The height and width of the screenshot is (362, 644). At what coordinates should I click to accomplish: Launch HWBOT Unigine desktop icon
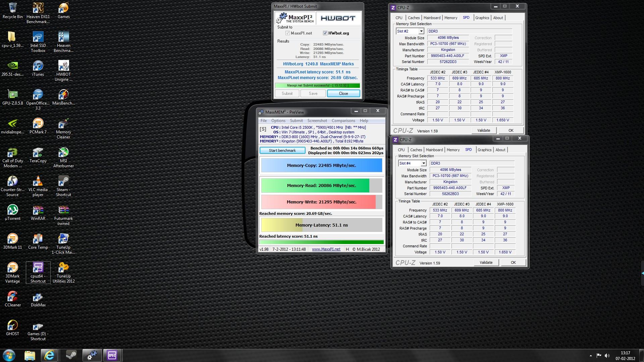coord(63,71)
